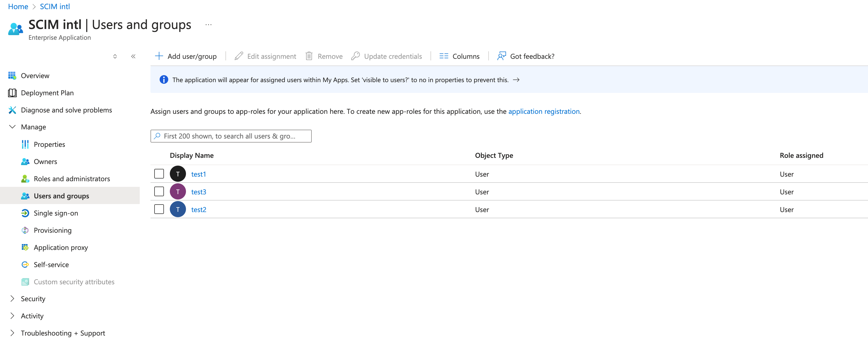
Task: Open the application registration link
Action: click(x=544, y=111)
